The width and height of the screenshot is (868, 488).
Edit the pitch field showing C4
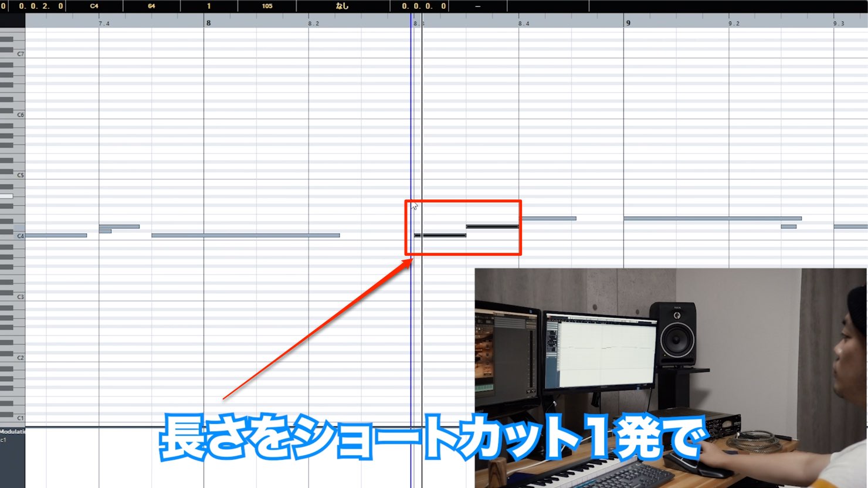pyautogui.click(x=94, y=6)
